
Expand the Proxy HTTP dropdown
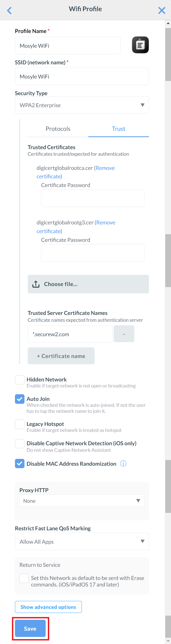[82, 501]
